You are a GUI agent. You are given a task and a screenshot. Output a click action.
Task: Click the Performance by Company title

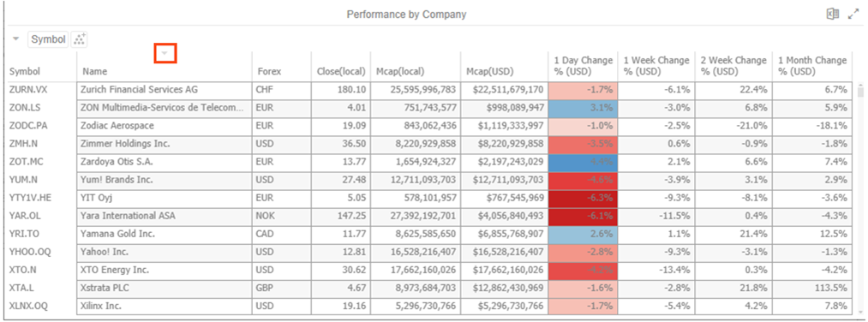click(x=406, y=15)
